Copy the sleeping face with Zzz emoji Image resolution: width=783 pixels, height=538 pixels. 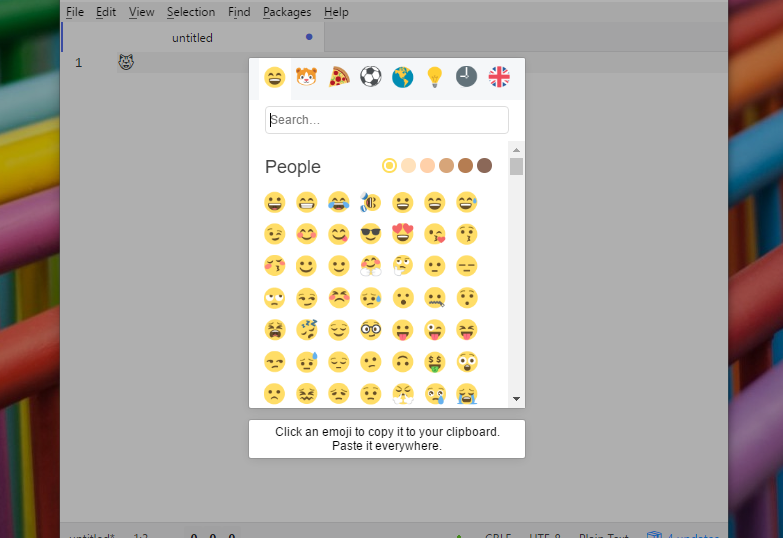point(307,330)
